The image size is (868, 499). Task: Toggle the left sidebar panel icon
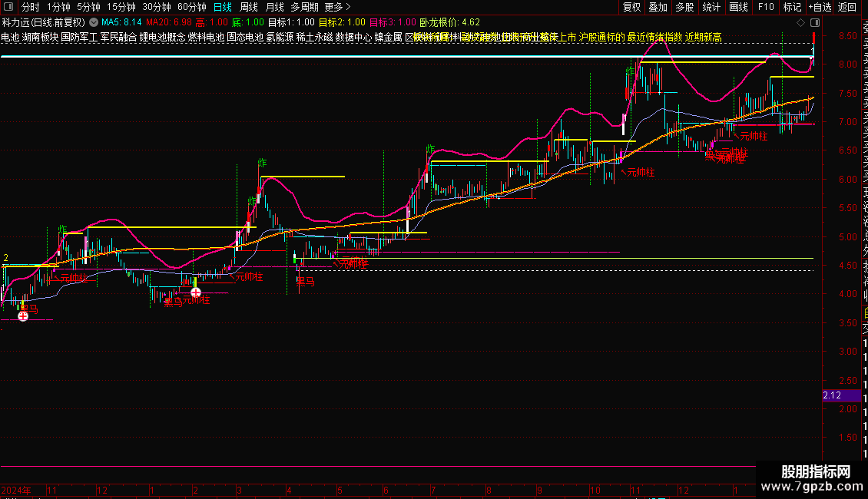(x=8, y=7)
